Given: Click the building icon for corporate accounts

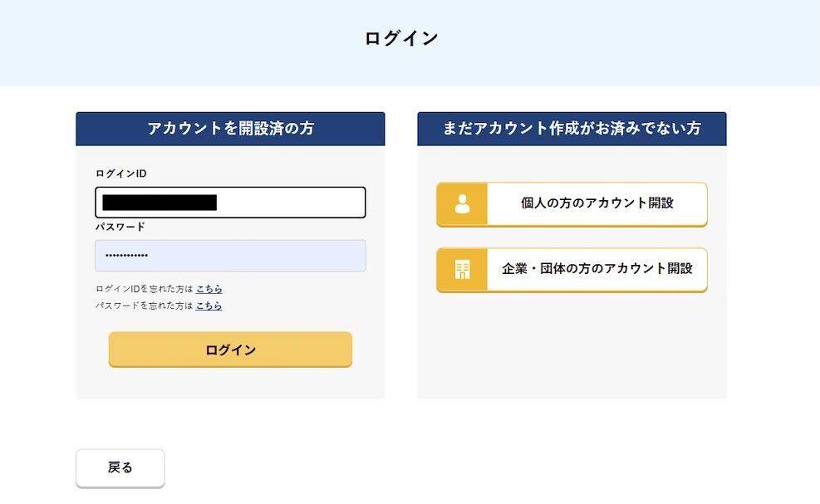Looking at the screenshot, I should pos(462,270).
